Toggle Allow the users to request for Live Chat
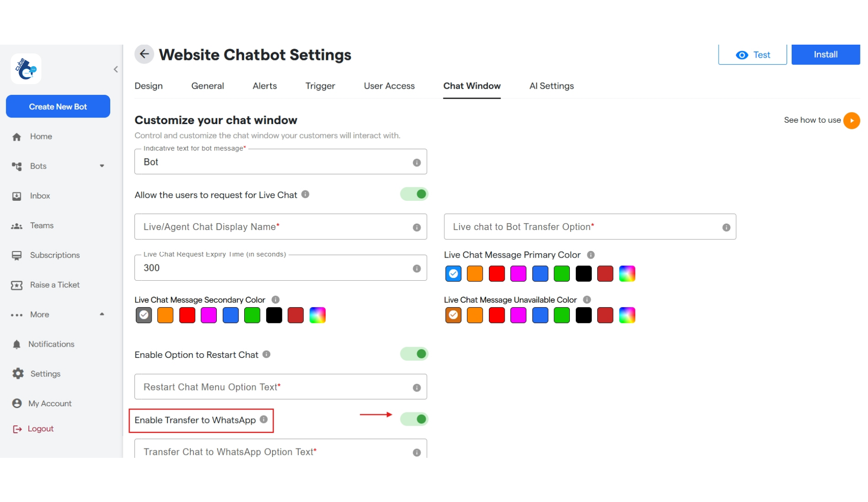This screenshot has width=868, height=502. pyautogui.click(x=414, y=194)
